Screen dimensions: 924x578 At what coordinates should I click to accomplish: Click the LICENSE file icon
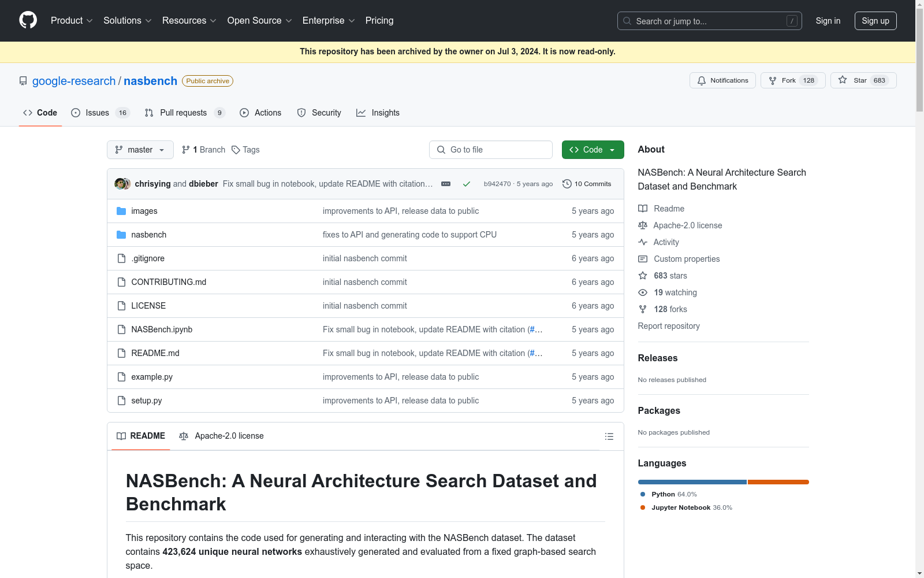click(121, 306)
